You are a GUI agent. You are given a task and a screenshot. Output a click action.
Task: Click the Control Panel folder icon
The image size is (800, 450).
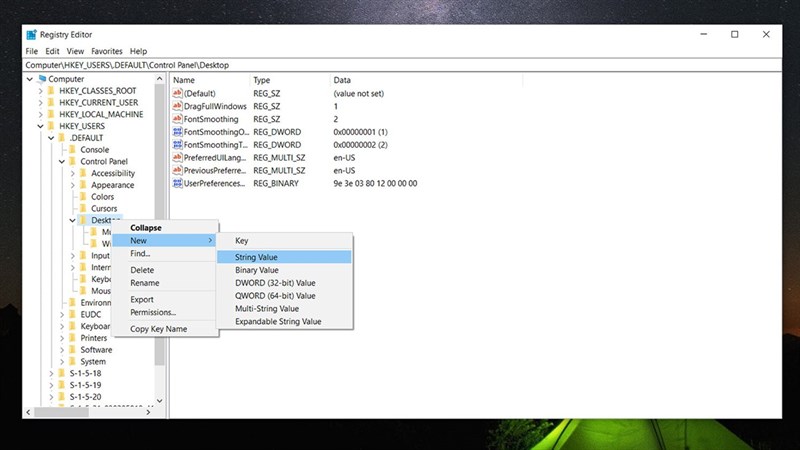tap(72, 161)
